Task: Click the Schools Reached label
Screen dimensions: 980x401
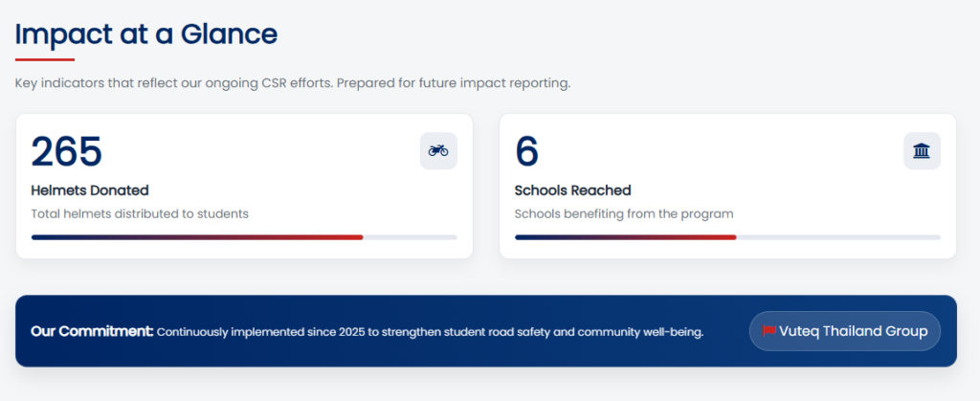Action: point(572,190)
